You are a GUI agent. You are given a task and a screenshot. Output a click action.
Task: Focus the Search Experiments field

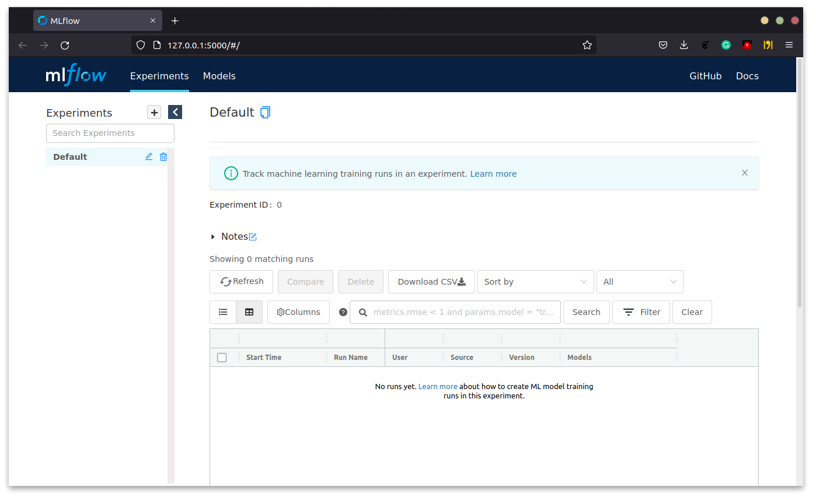(110, 133)
